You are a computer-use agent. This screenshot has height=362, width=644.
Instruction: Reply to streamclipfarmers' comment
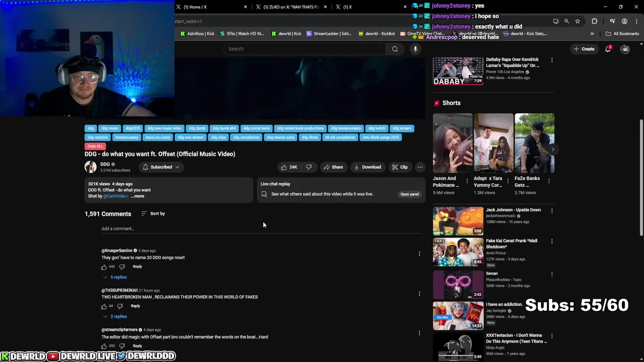tap(137, 346)
